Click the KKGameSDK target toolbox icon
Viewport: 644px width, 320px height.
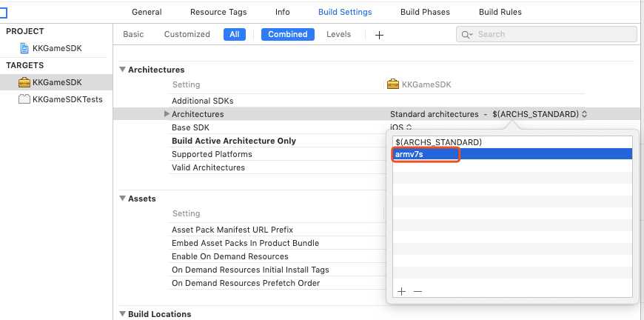(24, 82)
